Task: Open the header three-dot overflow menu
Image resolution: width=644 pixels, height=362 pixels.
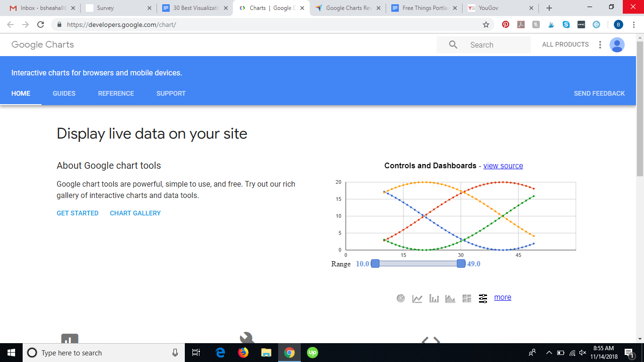Action: [600, 45]
